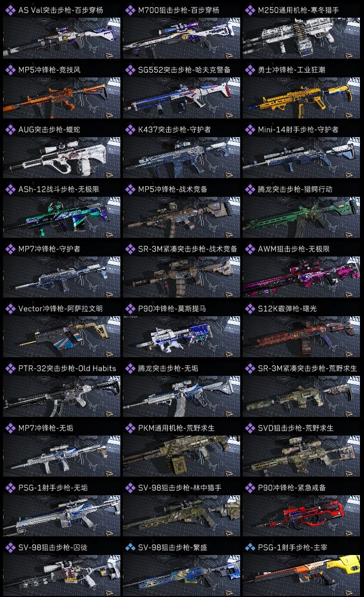Select the ASh-12战斗步枪-无极限 skin image
The width and height of the screenshot is (364, 597).
coord(62,217)
